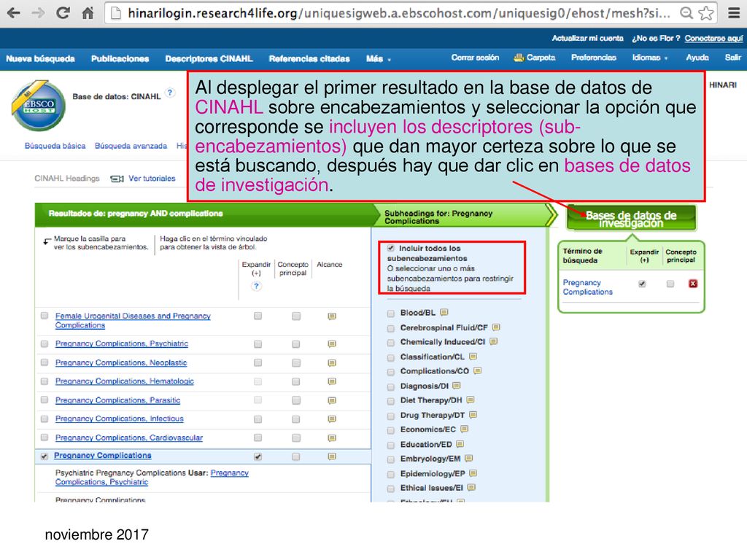
Task: Open Expandir help question mark icon
Action: [x=256, y=286]
